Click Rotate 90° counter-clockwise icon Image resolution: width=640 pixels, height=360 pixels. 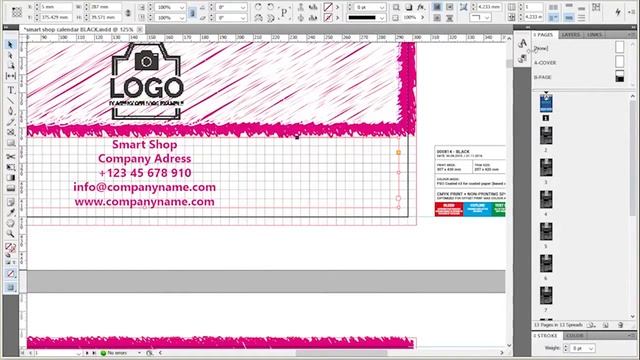270,7
